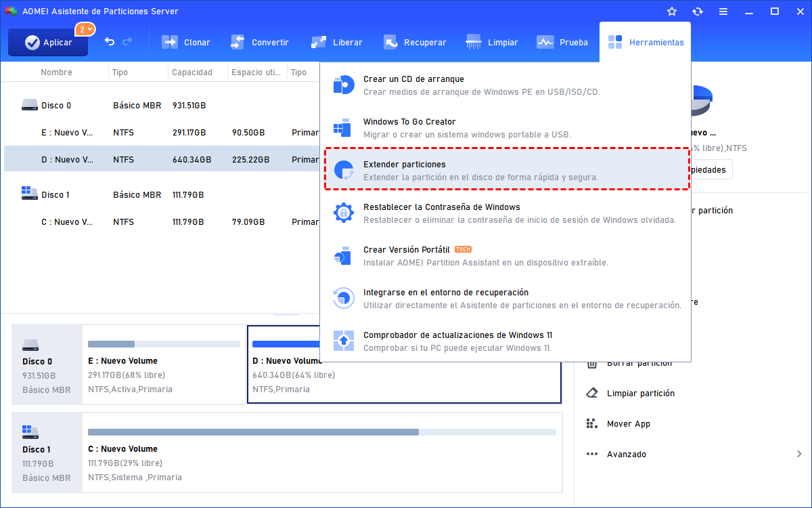This screenshot has height=508, width=812.
Task: Open the Liberar toolbar menu
Action: pos(336,42)
